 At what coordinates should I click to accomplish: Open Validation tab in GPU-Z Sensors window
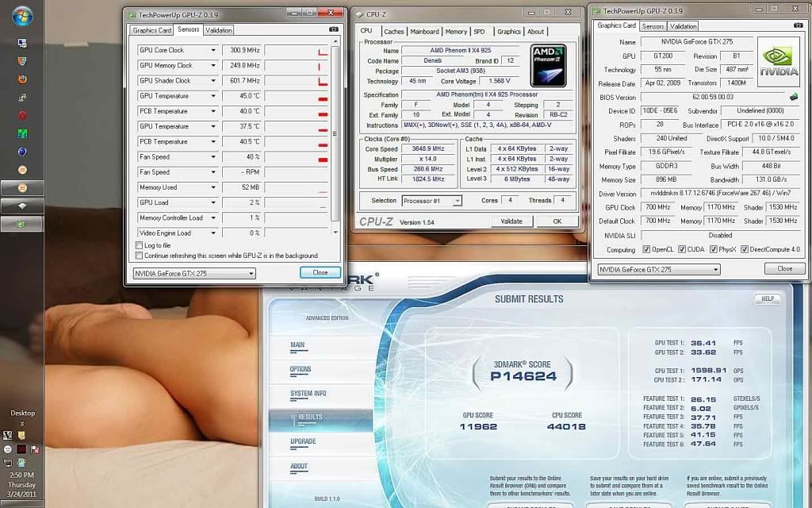[219, 30]
